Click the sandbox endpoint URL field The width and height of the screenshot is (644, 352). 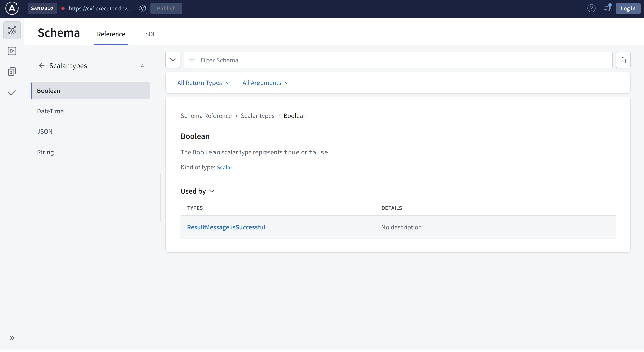point(101,8)
